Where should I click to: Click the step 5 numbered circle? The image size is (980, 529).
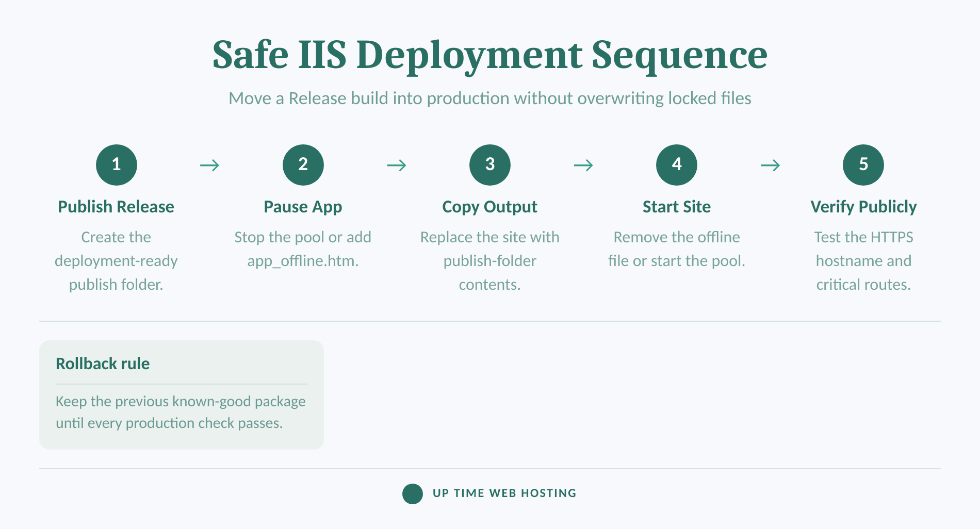(863, 165)
